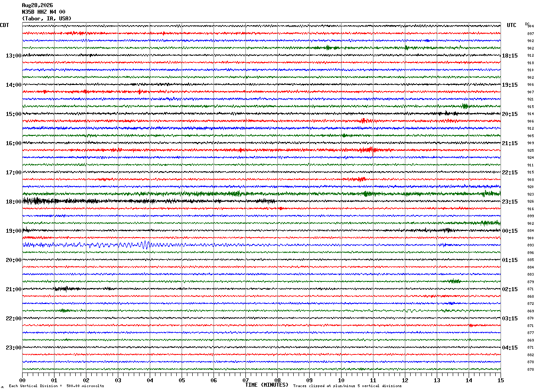Select the 18:00 CDT row label
536x392 pixels.
click(x=13, y=202)
